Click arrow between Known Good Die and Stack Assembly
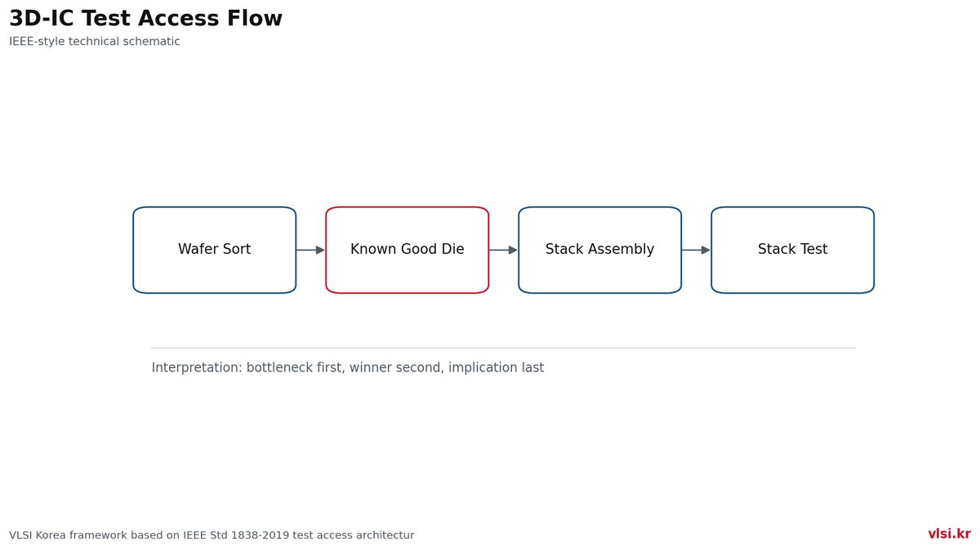The height and width of the screenshot is (550, 980). (503, 250)
